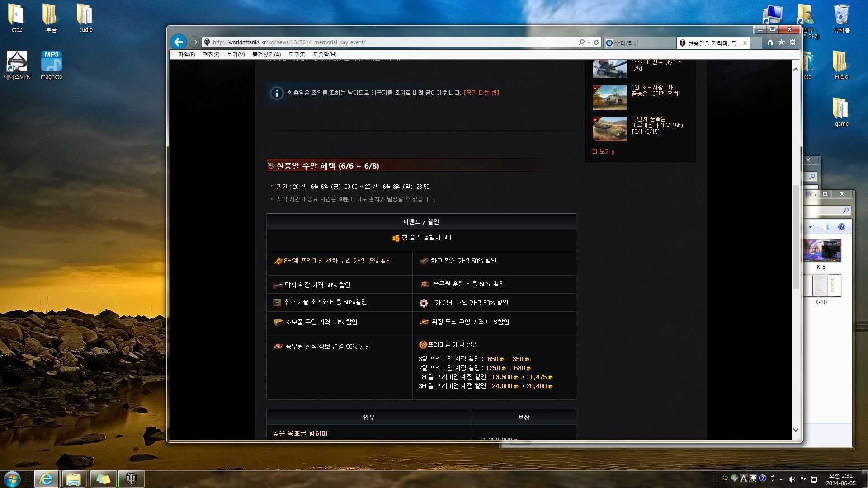The image size is (868, 488).
Task: Open the address bar autocomplete dropdown arrow
Action: (589, 42)
